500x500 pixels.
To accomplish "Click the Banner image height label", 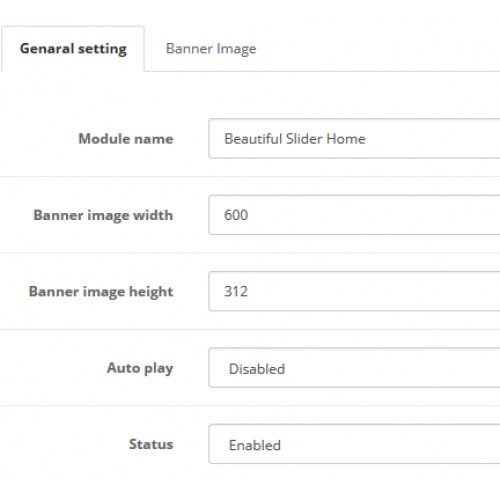I will tap(101, 292).
